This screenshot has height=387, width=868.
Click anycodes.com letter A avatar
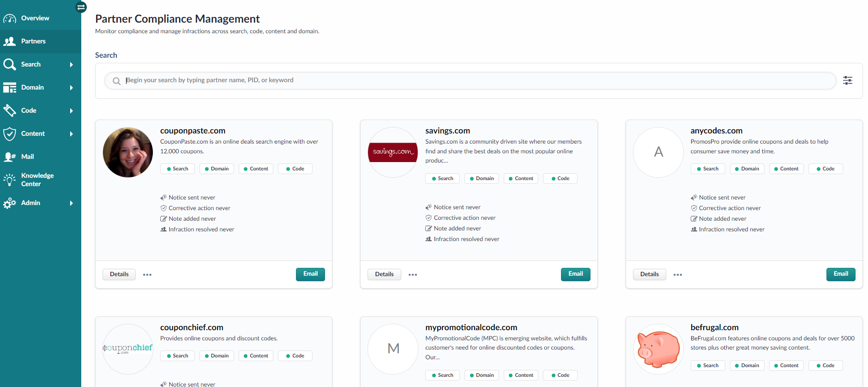click(x=658, y=152)
